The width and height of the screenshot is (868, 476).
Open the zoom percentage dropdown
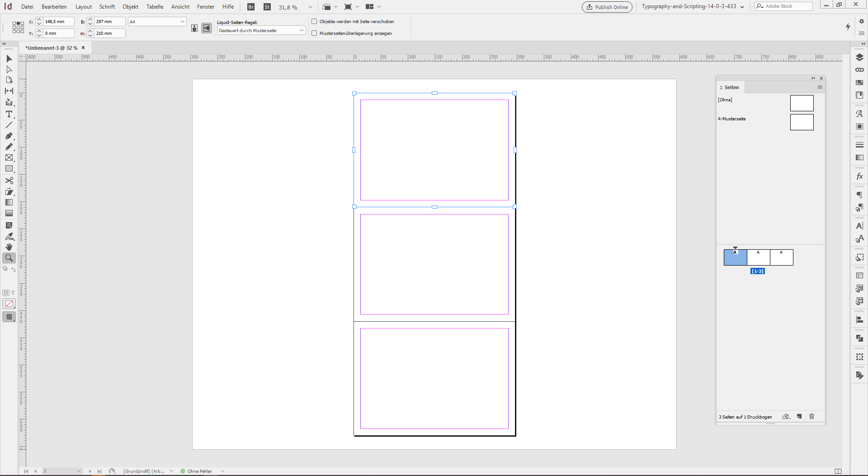(x=310, y=7)
